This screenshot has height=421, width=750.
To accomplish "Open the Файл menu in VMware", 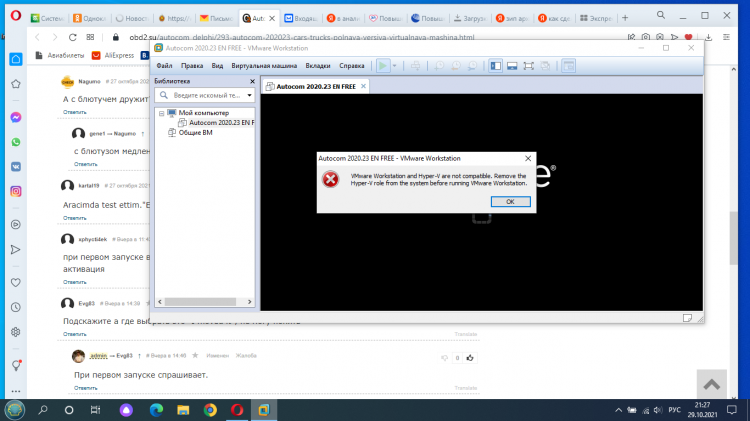I will click(x=164, y=65).
